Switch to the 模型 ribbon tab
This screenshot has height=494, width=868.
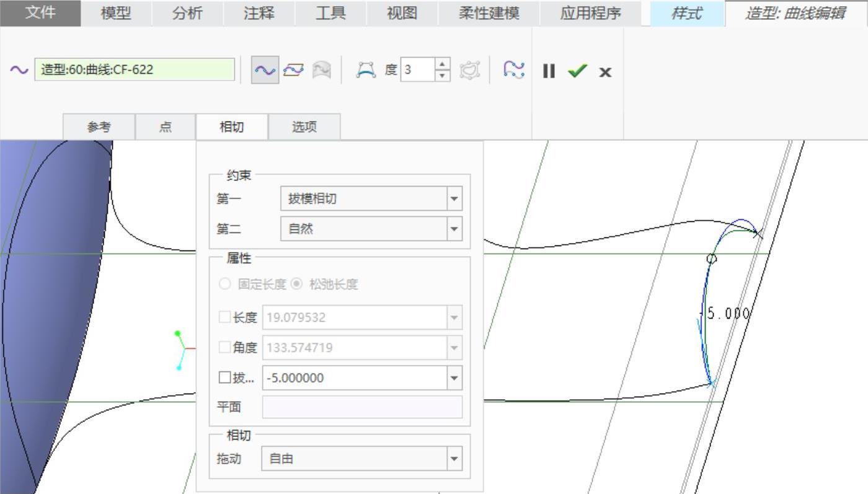(116, 13)
